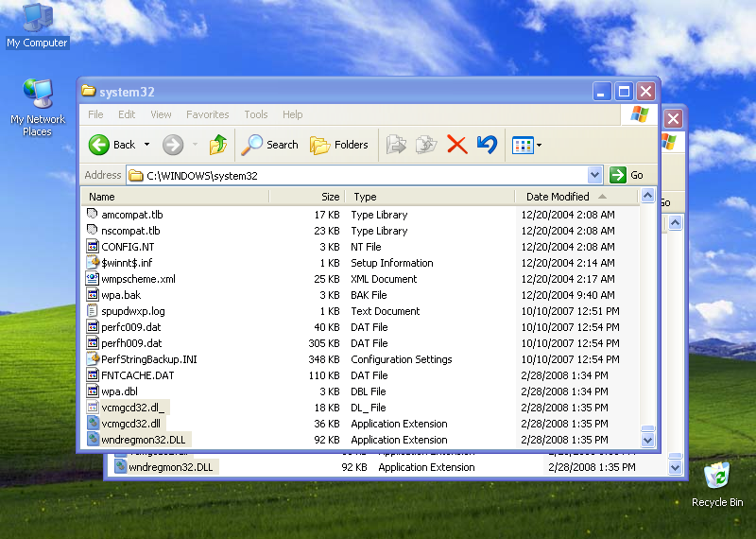
Task: Open the Favorites menu
Action: pyautogui.click(x=207, y=114)
